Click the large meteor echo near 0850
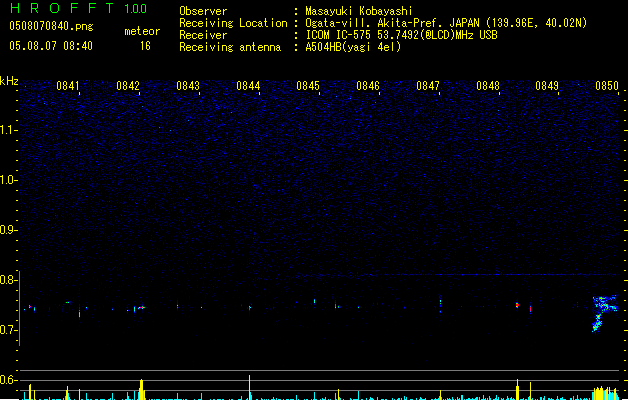 coord(605,313)
